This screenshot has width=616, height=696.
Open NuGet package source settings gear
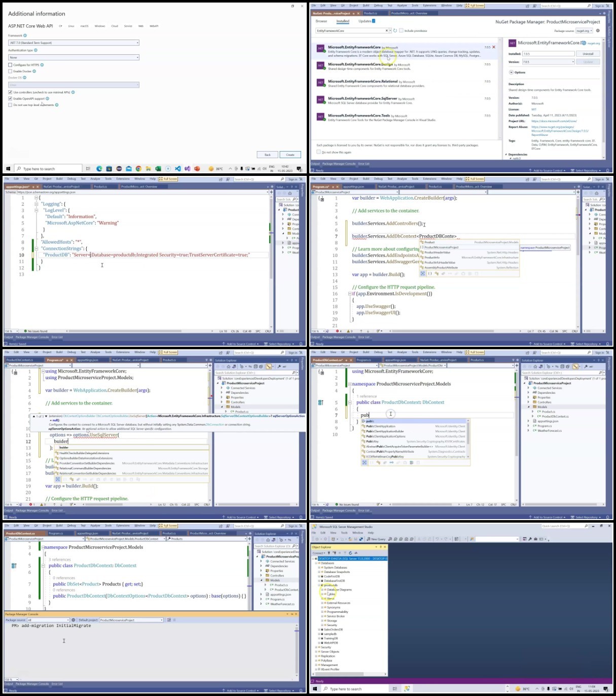tap(598, 30)
